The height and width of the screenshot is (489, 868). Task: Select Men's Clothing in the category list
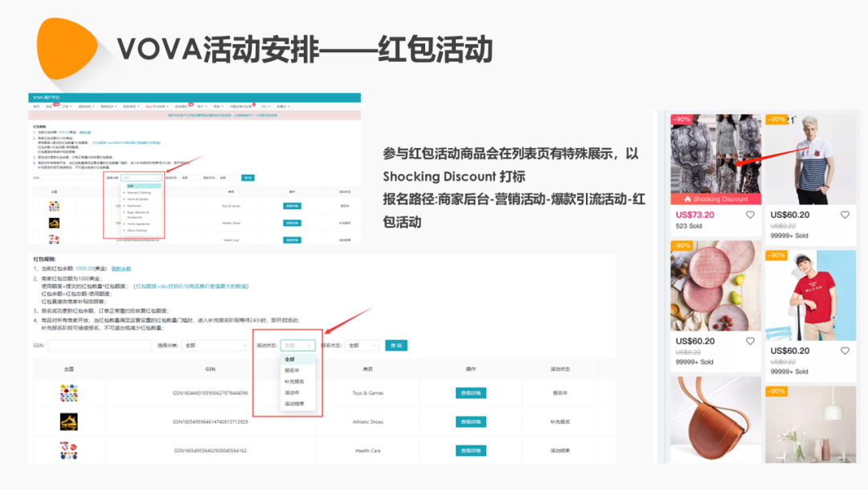pos(137,230)
